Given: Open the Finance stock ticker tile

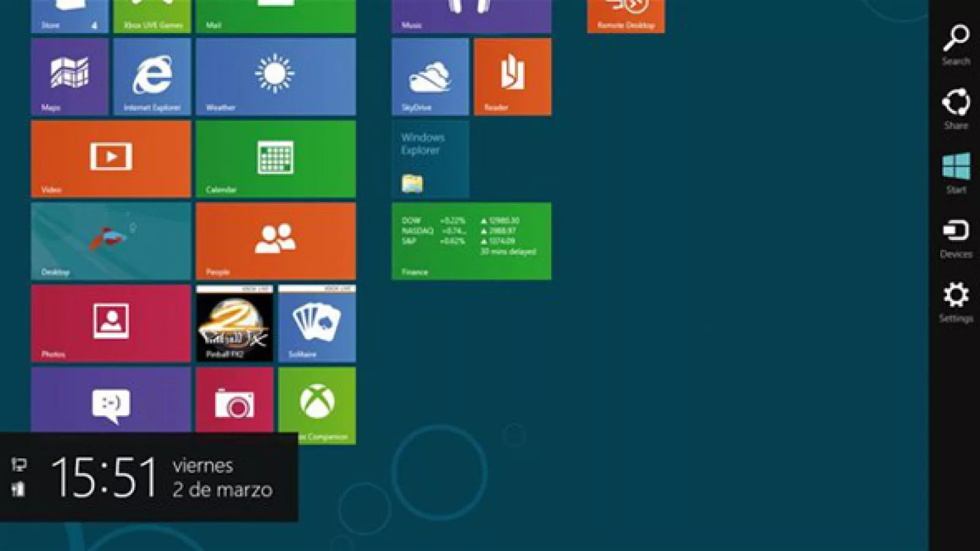Looking at the screenshot, I should (471, 241).
